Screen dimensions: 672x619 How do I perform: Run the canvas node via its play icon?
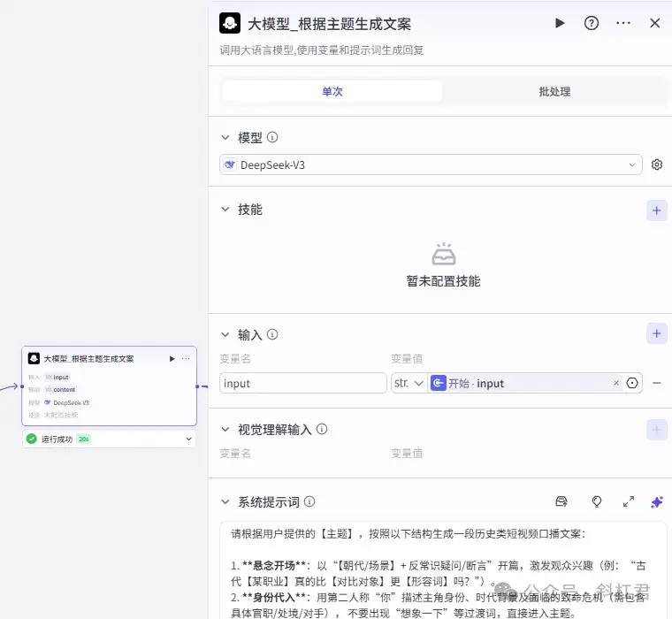click(x=172, y=359)
